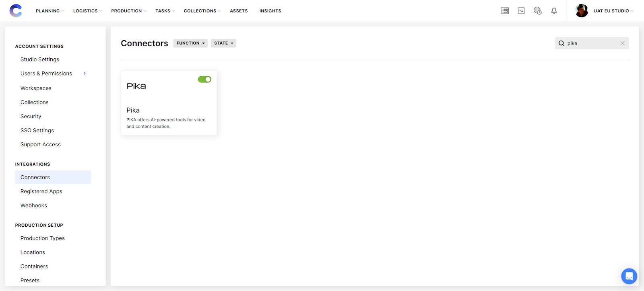This screenshot has width=644, height=291.
Task: Open the activity graph icon in header
Action: point(521,11)
